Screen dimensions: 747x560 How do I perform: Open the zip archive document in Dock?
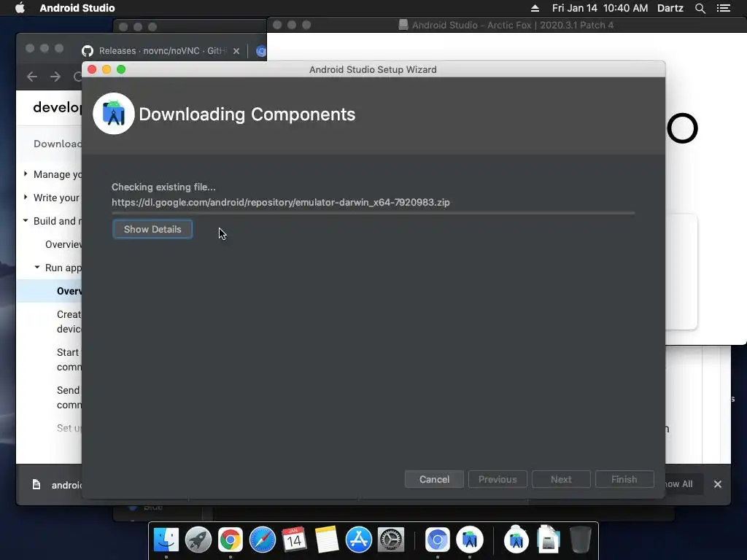(x=549, y=540)
